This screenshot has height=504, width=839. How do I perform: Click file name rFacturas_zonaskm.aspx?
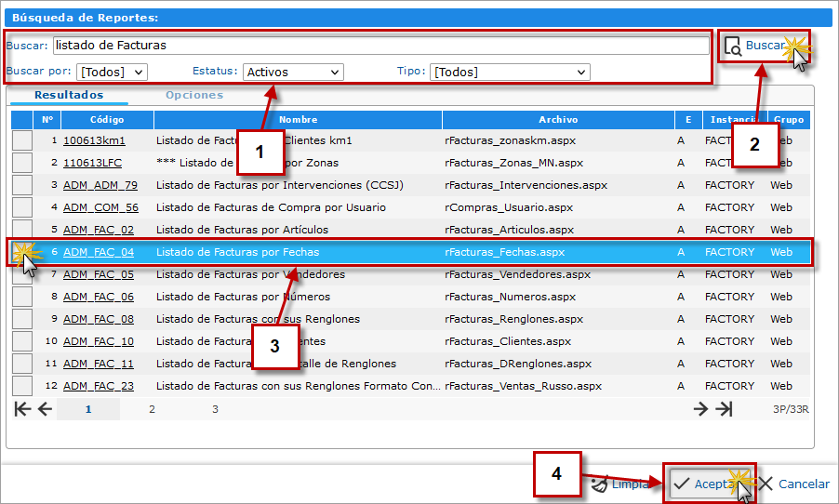point(510,140)
